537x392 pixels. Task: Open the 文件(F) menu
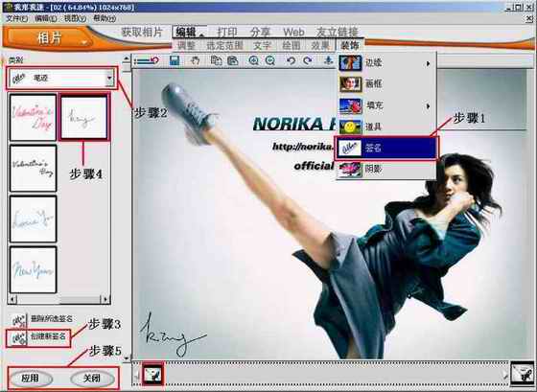click(17, 18)
